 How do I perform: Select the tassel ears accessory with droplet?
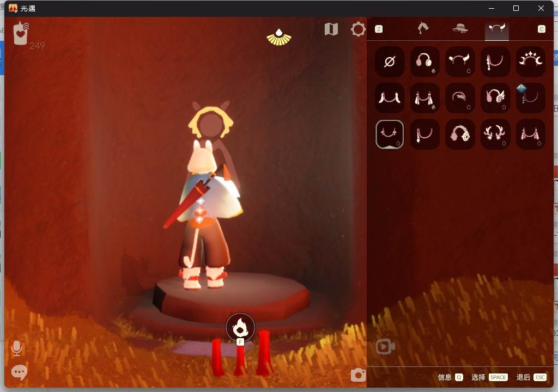pyautogui.click(x=424, y=98)
